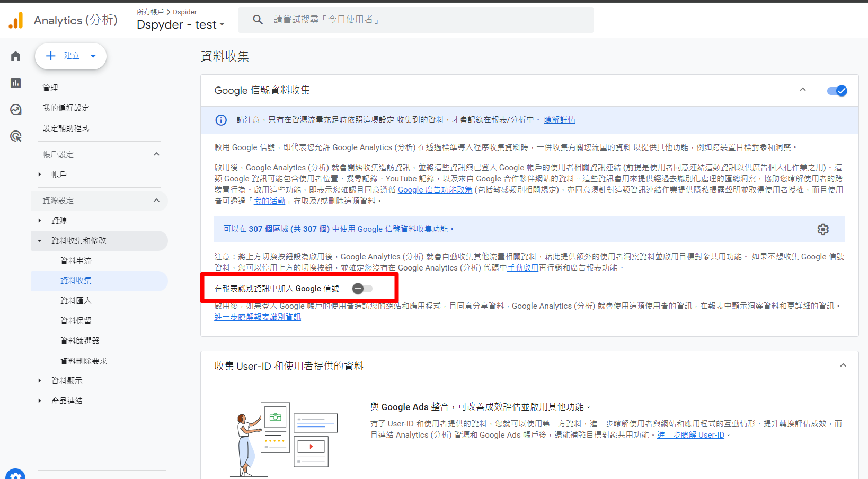The height and width of the screenshot is (479, 868).
Task: Click the plus icon on 建立 button
Action: pyautogui.click(x=51, y=56)
